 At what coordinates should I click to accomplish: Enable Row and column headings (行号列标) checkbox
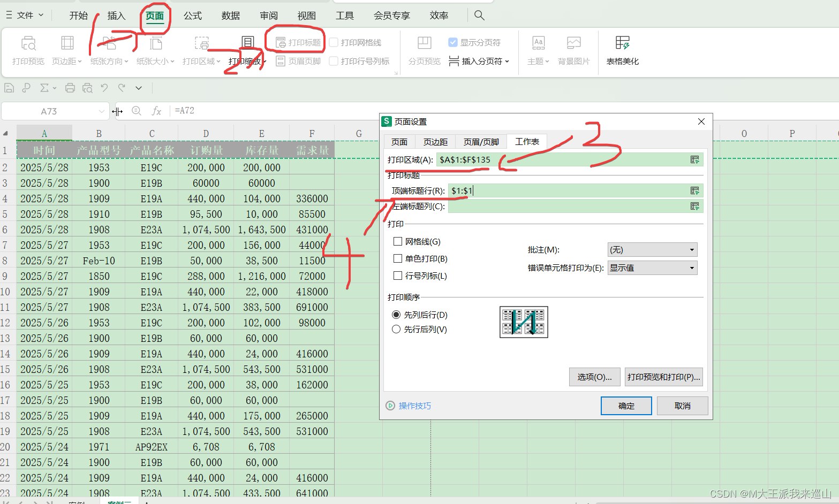398,276
